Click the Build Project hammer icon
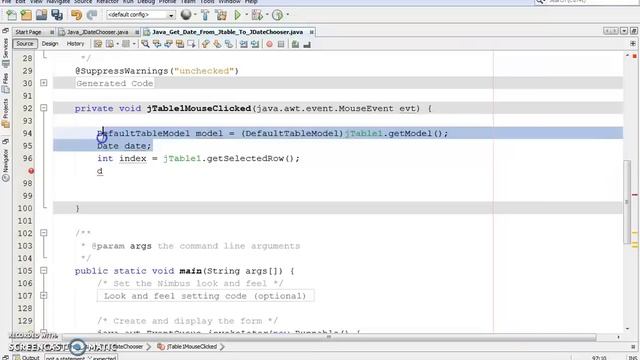 (x=205, y=15)
